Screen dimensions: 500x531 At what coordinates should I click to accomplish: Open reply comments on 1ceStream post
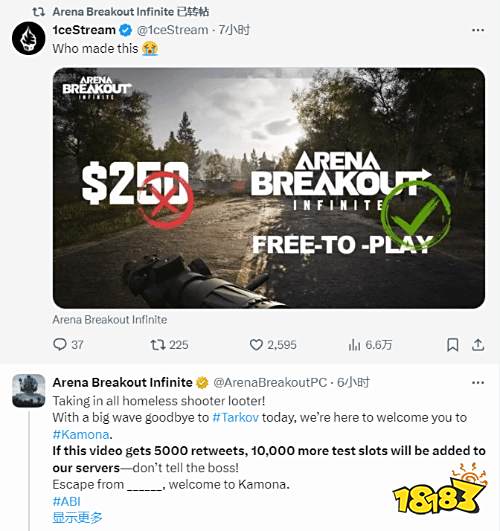click(68, 345)
